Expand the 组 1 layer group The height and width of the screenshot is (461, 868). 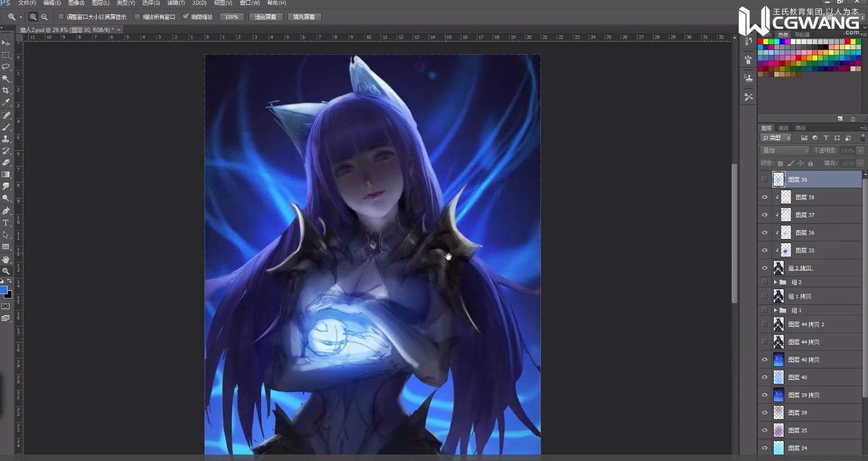(775, 310)
